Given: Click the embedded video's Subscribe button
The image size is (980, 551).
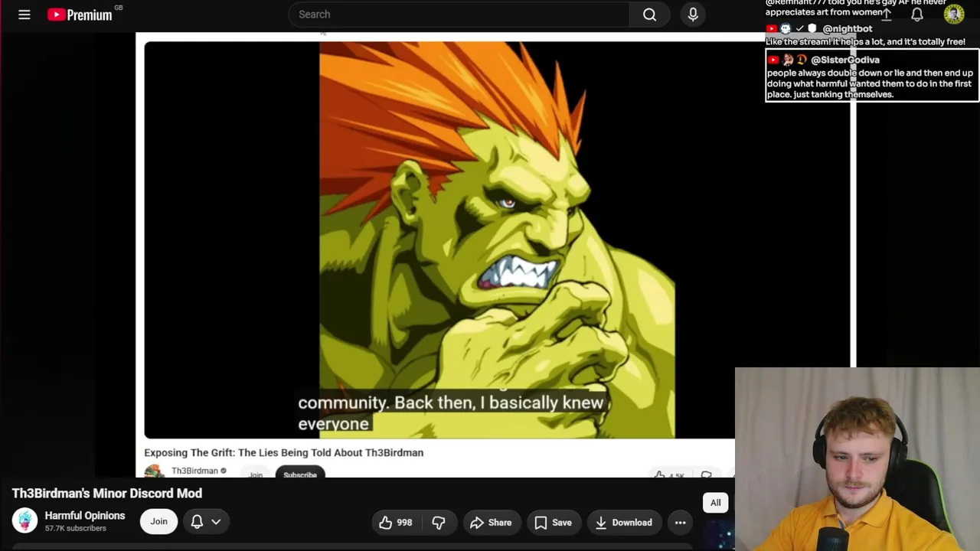Looking at the screenshot, I should click(300, 474).
